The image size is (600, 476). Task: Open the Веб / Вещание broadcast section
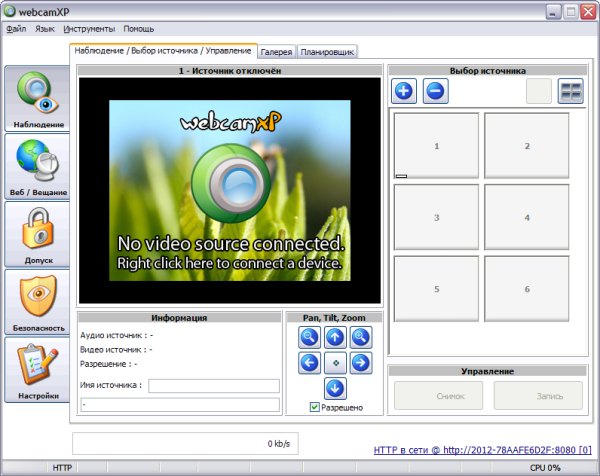(x=39, y=166)
